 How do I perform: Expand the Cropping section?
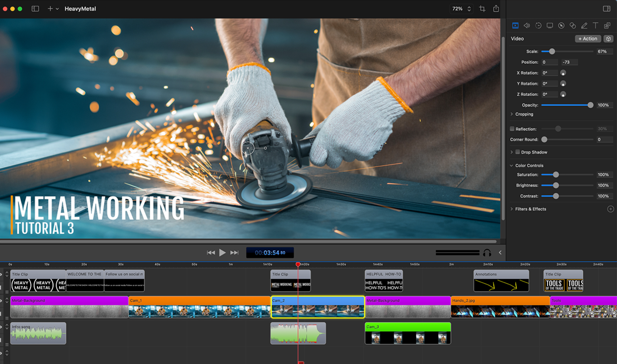point(511,114)
